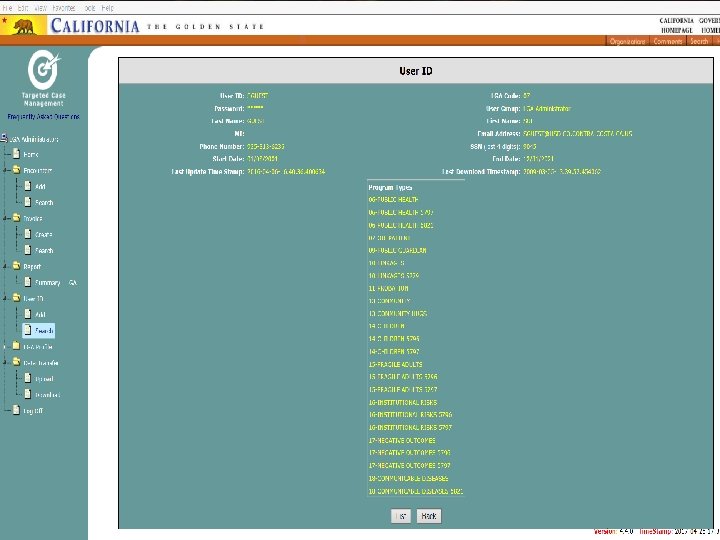Open the Home page icon in tree
This screenshot has width=720, height=540.
[x=17, y=154]
